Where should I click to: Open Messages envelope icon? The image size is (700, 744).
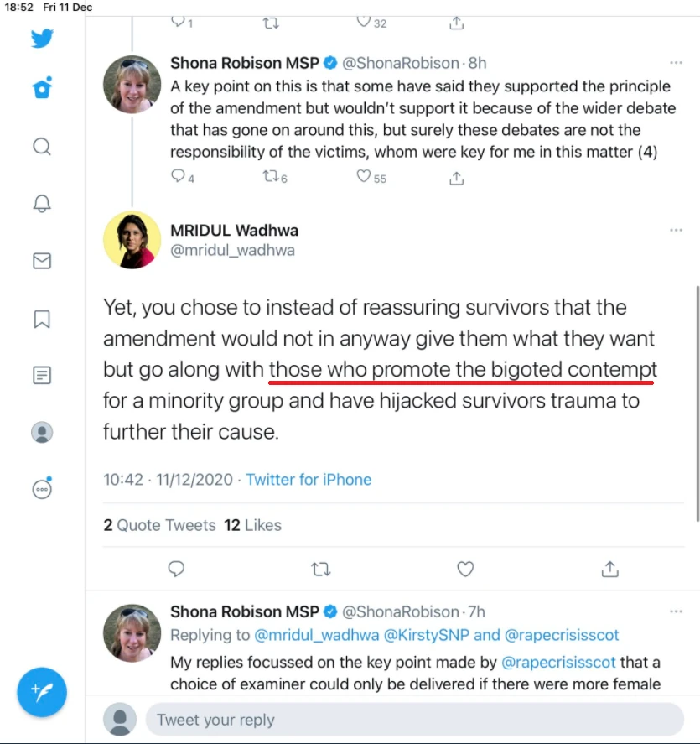pos(42,261)
